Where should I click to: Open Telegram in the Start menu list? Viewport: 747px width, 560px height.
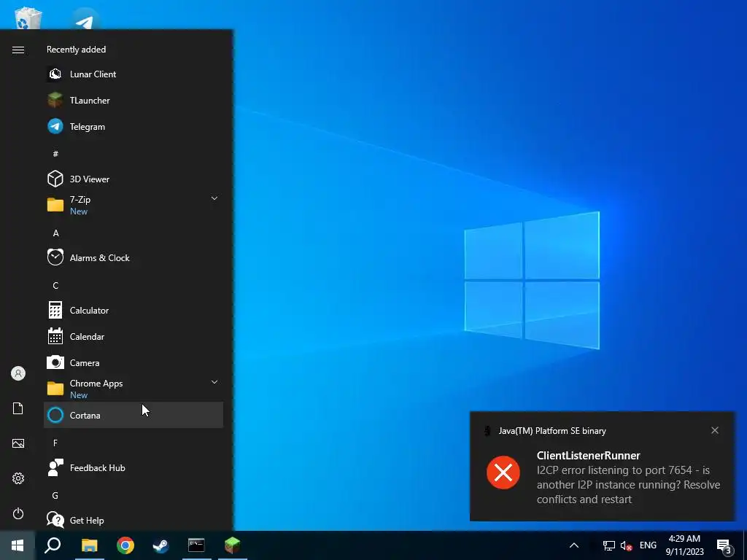133,127
